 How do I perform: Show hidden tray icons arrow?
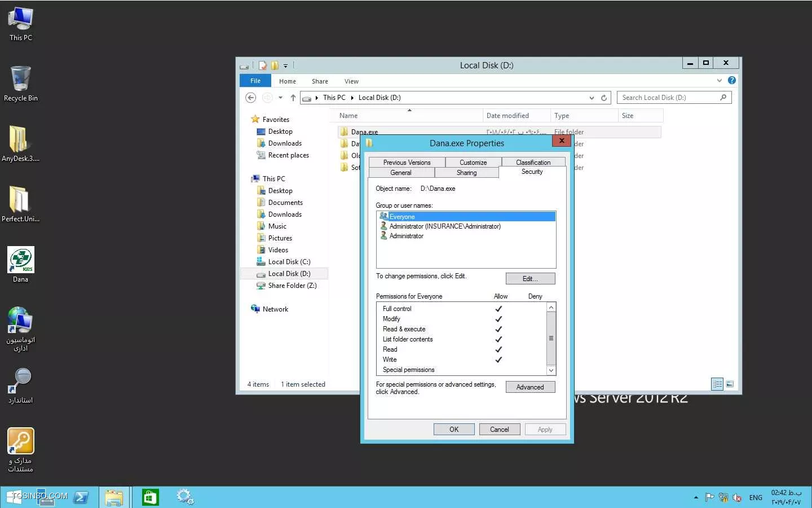696,497
